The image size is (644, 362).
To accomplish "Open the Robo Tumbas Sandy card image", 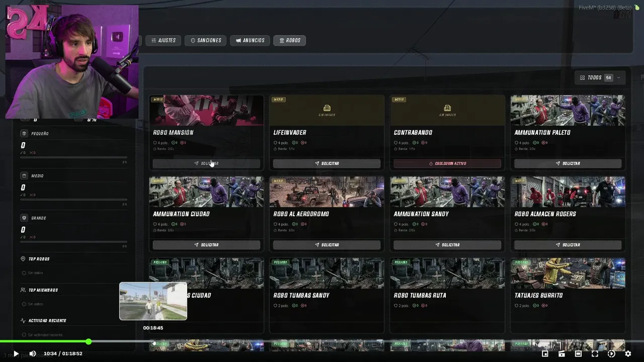I will pos(327,273).
